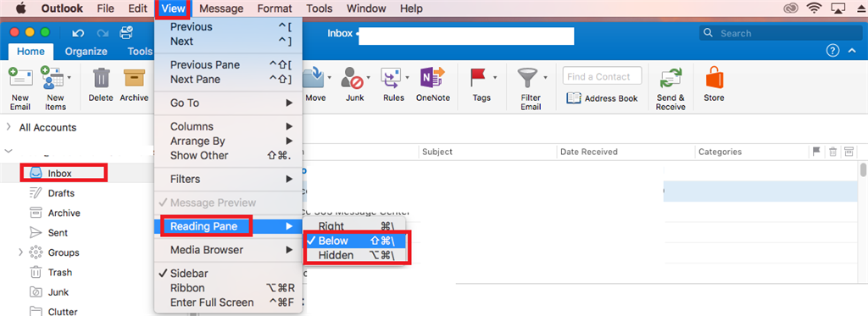Click the archive column header icon
The height and width of the screenshot is (316, 868).
[849, 152]
